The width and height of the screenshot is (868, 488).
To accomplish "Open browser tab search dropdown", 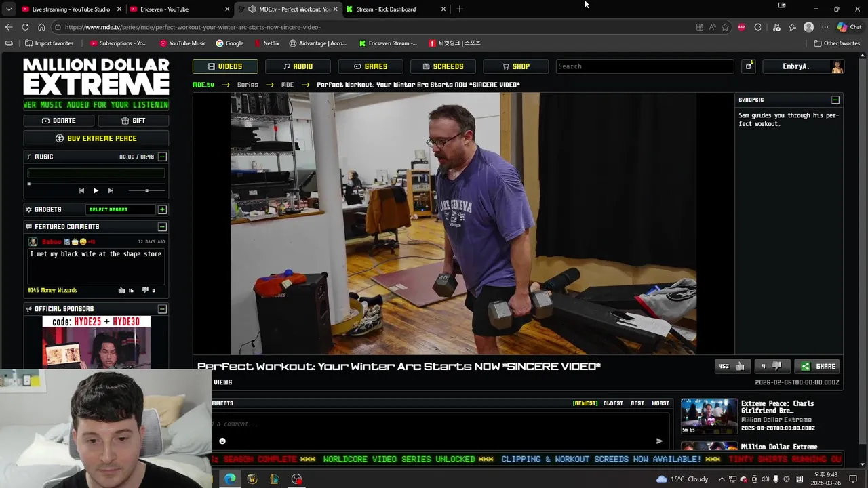I will [x=8, y=9].
